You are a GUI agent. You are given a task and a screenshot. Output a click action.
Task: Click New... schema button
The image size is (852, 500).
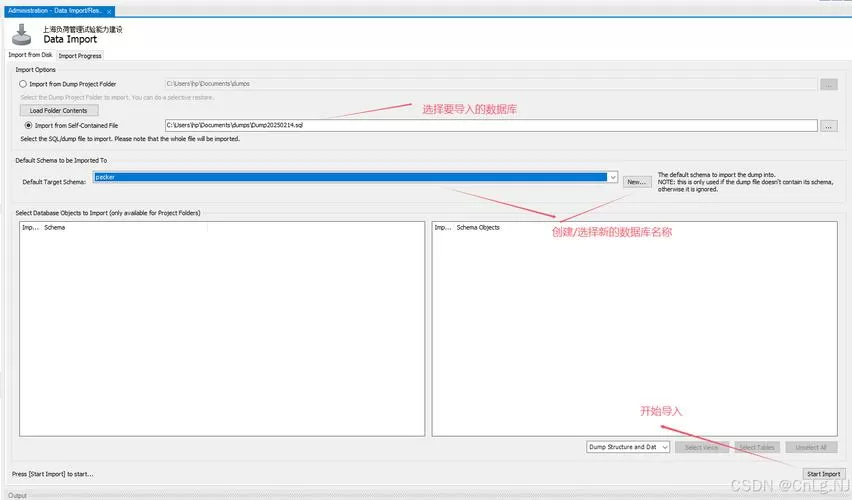[636, 182]
